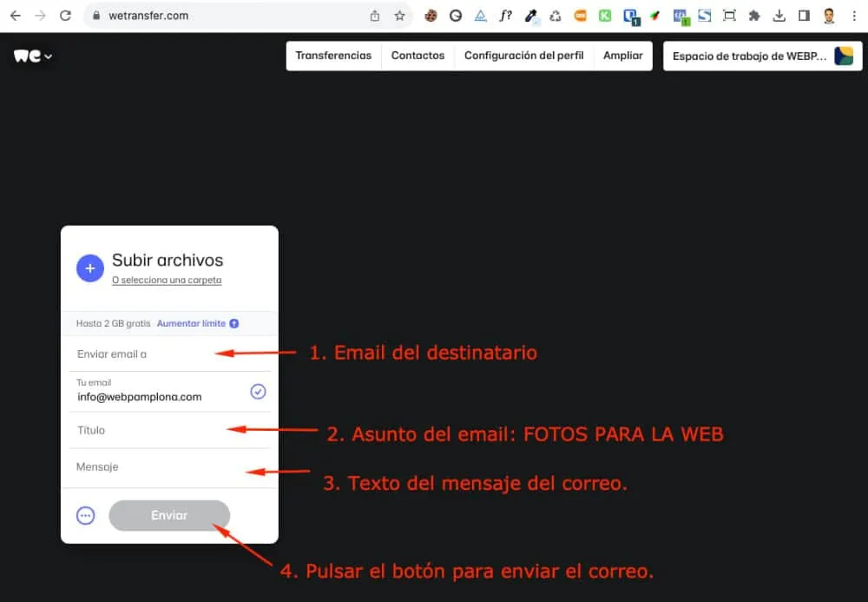Open the O selecciona una carpeta link
This screenshot has width=868, height=602.
tap(167, 281)
